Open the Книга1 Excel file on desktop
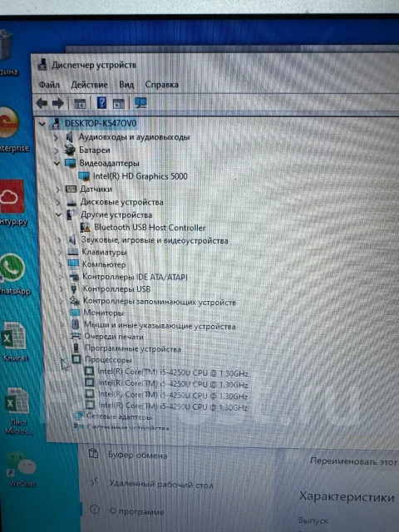399x532 pixels. (x=15, y=342)
